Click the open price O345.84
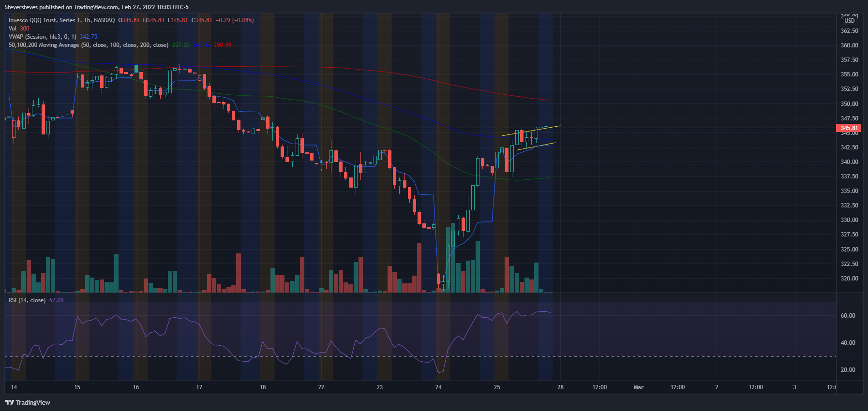868x411 pixels. click(129, 20)
